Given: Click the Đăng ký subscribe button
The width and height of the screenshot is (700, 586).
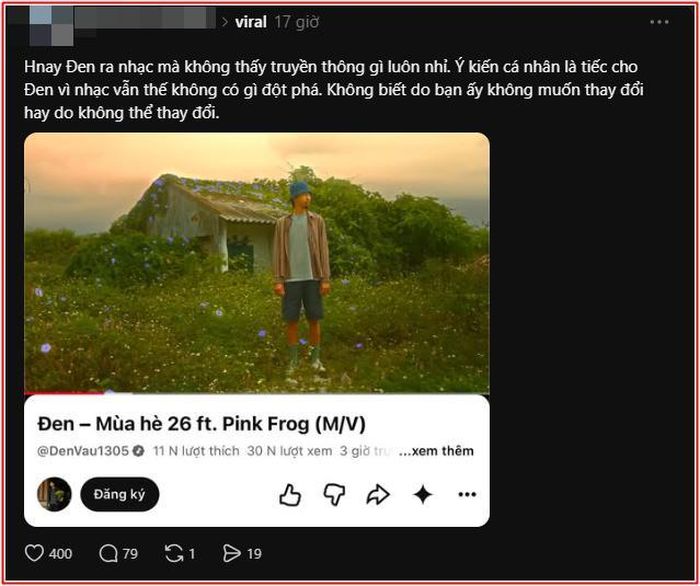Looking at the screenshot, I should 120,494.
